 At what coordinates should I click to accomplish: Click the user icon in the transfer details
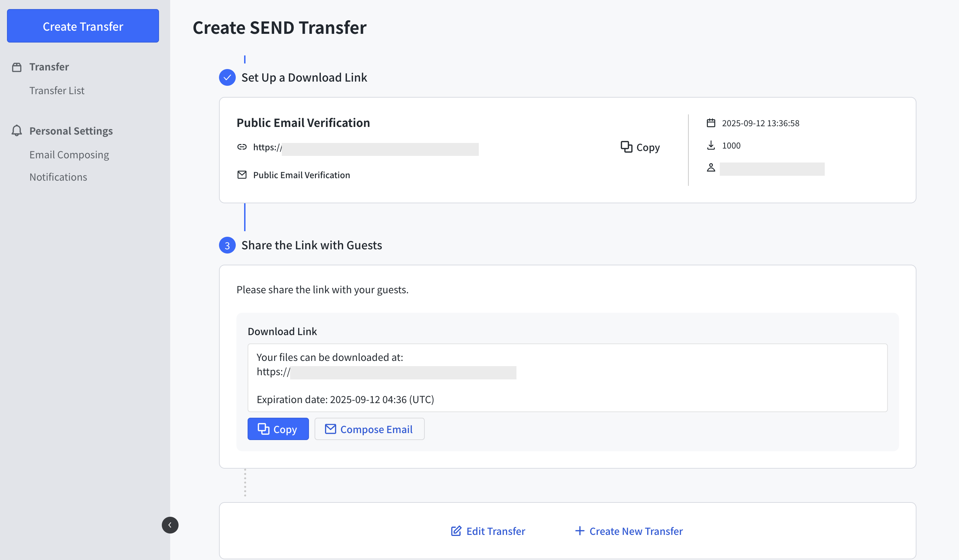pos(711,168)
